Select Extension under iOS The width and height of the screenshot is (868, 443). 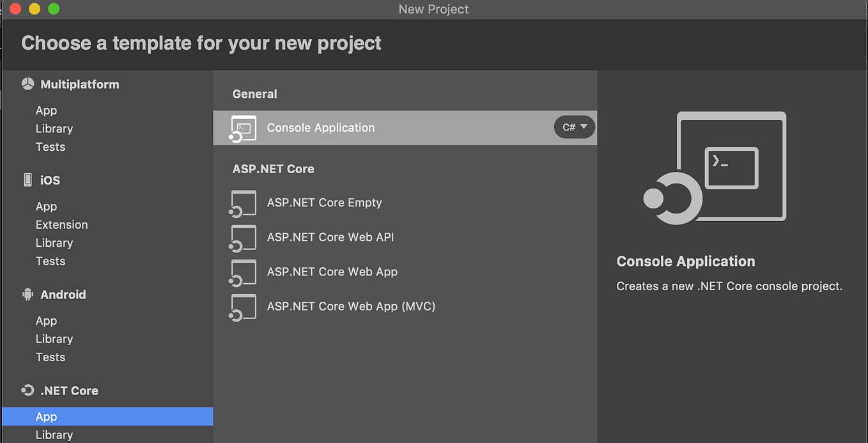pos(61,224)
